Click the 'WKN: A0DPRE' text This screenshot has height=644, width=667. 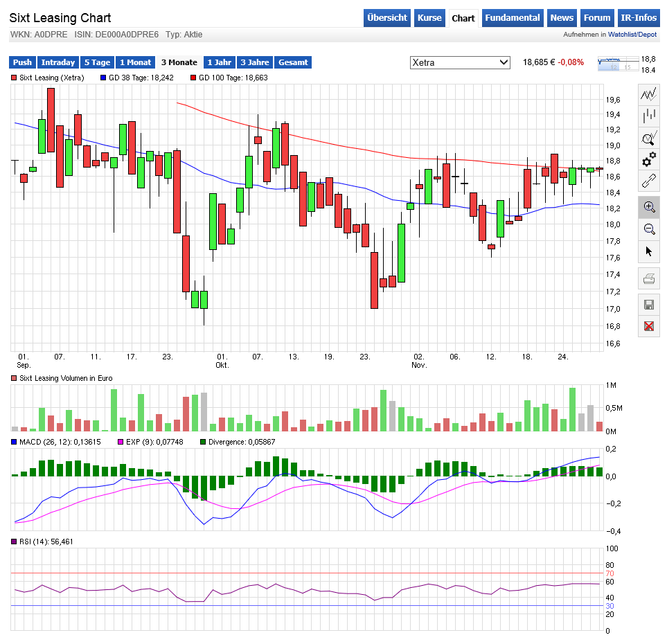tap(39, 35)
